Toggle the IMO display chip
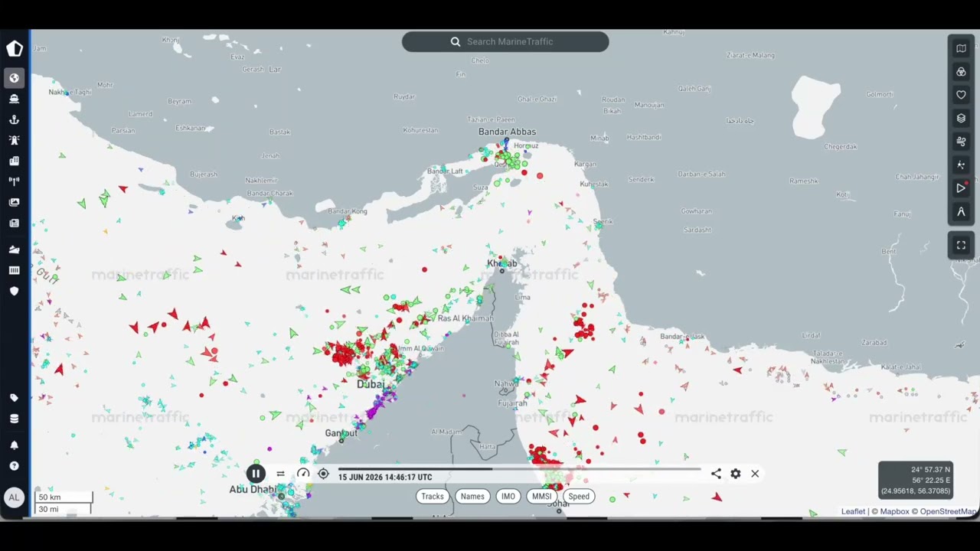The height and width of the screenshot is (551, 980). tap(508, 497)
